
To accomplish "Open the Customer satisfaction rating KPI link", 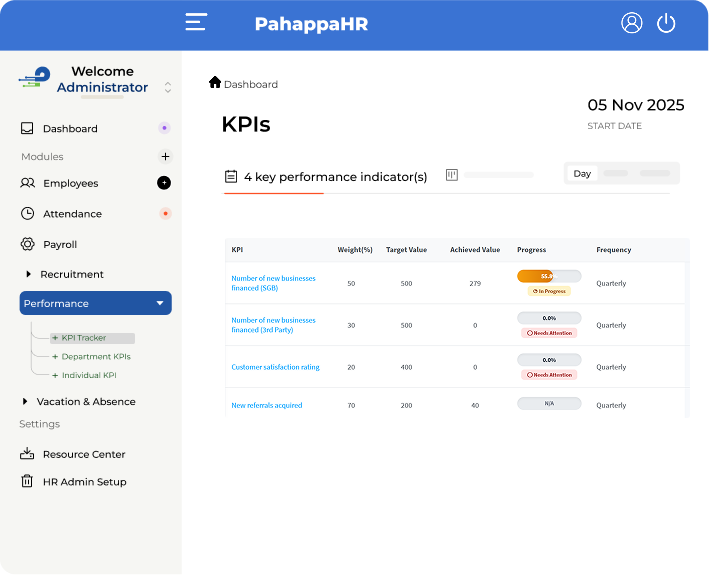I will pyautogui.click(x=275, y=367).
